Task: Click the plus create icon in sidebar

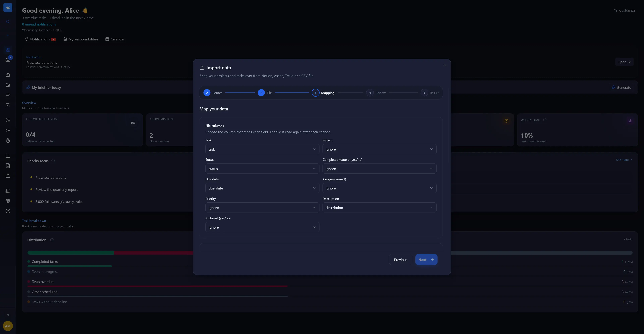Action: tap(8, 35)
